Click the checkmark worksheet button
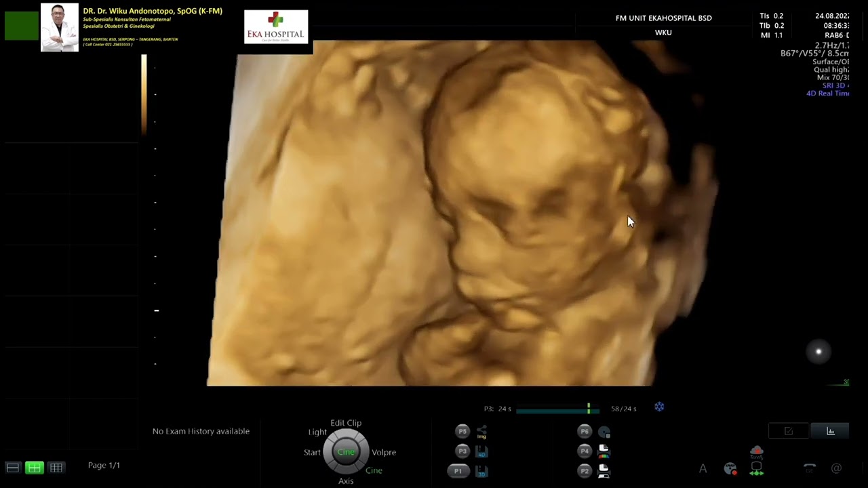Viewport: 868px width, 488px height. (789, 431)
